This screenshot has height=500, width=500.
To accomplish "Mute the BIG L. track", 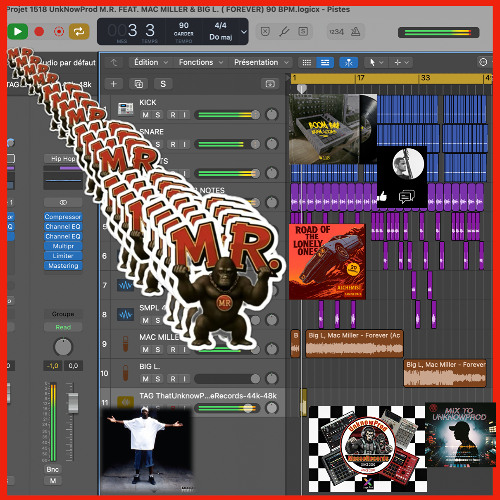I will pos(146,379).
